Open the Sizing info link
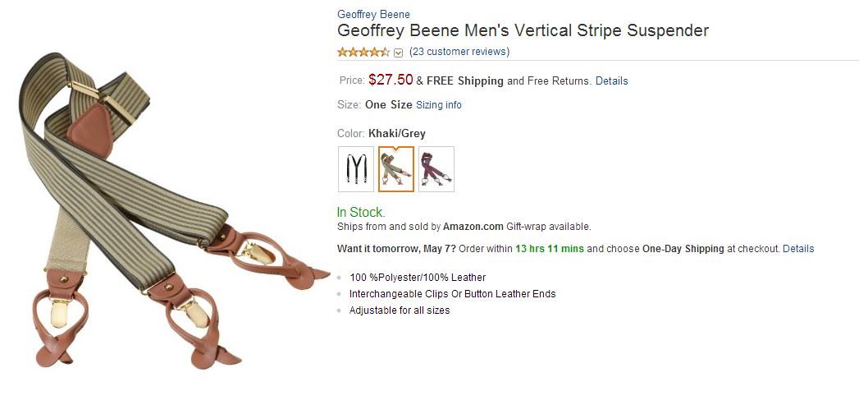Image resolution: width=868 pixels, height=400 pixels. pos(439,105)
